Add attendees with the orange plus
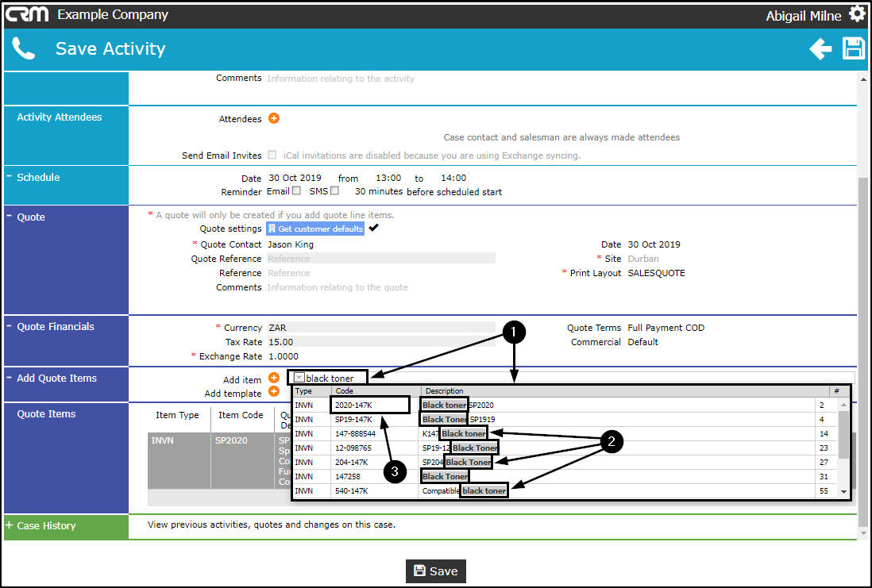This screenshot has width=872, height=588. [274, 118]
